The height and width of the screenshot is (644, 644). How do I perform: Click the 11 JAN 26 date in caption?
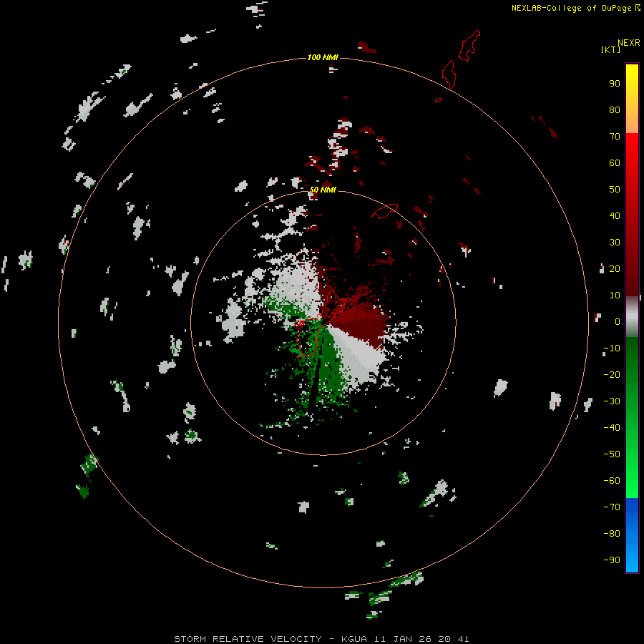[x=403, y=639]
